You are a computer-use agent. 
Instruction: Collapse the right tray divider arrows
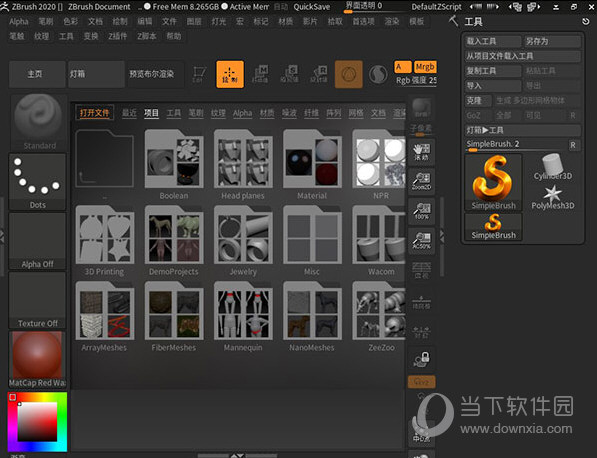(442, 236)
